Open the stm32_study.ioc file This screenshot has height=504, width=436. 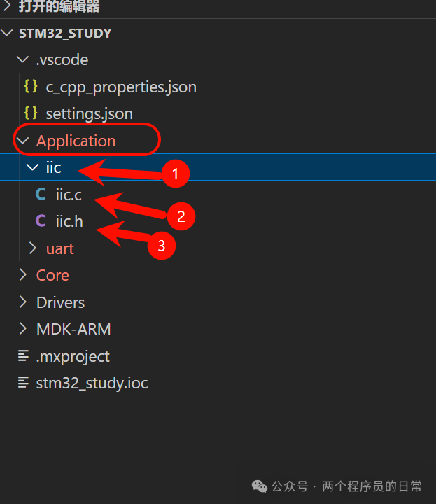pos(92,383)
